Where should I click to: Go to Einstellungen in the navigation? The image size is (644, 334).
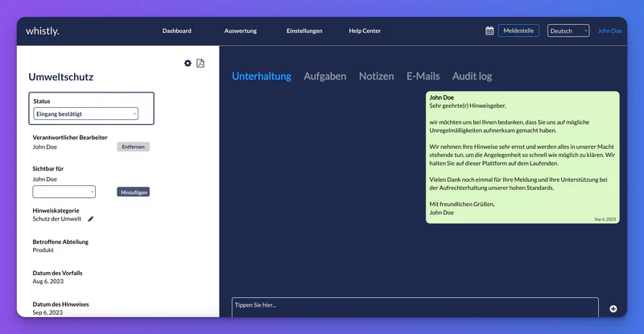click(304, 31)
